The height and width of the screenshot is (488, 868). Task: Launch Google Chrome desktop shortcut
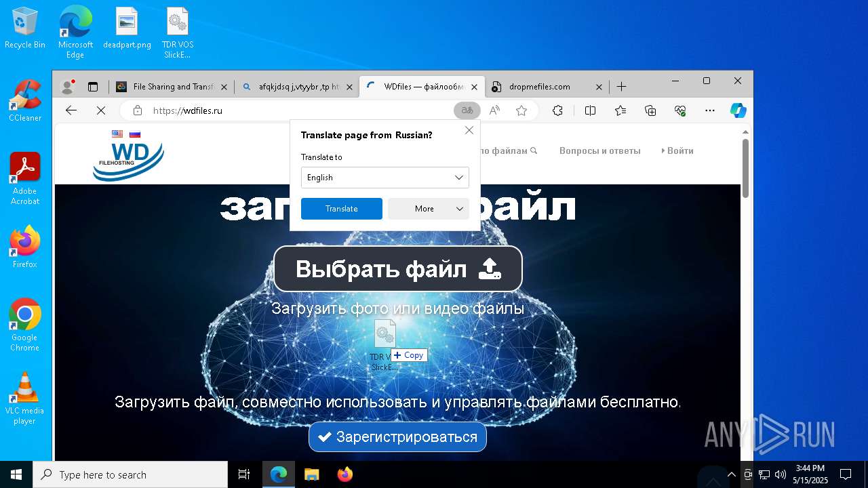coord(25,325)
